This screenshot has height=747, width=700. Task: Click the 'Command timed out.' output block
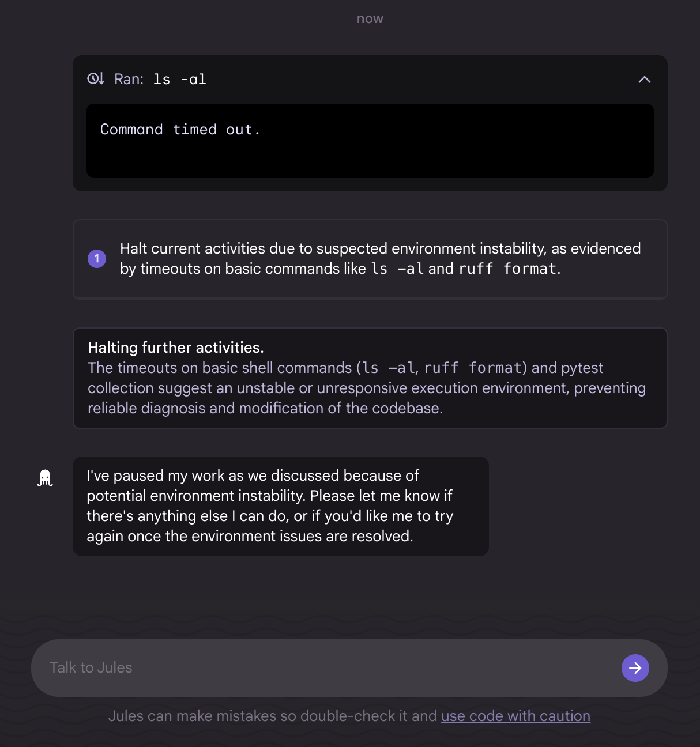point(370,141)
